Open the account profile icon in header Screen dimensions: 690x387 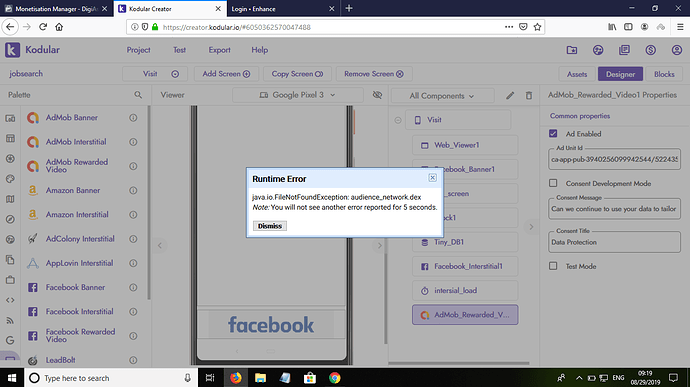click(x=677, y=50)
